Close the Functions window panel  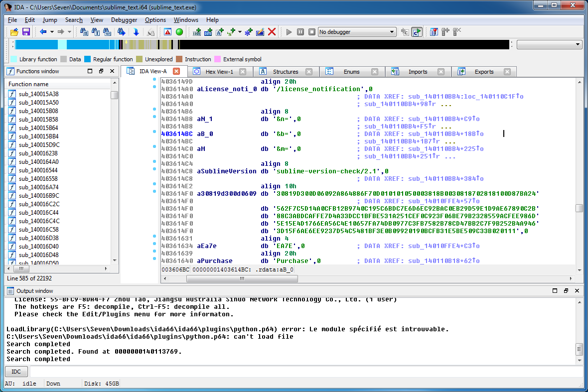coord(112,71)
